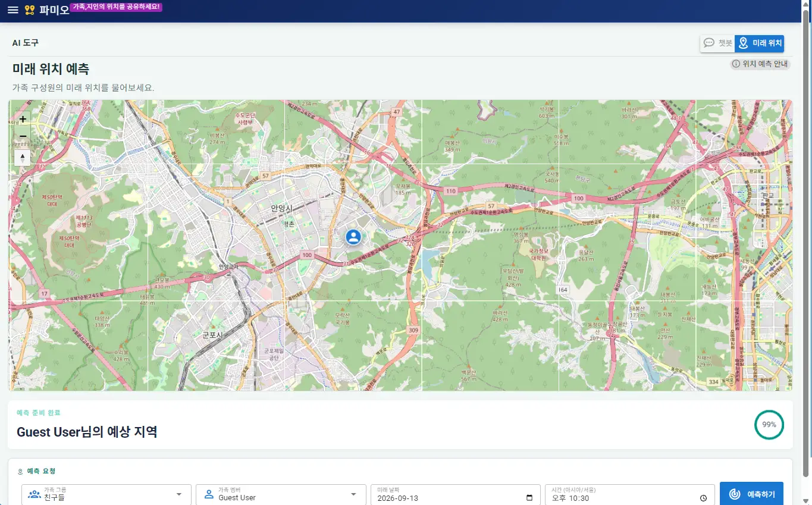Switch to the 챗봇 tab
This screenshot has height=505, width=812.
pos(717,43)
